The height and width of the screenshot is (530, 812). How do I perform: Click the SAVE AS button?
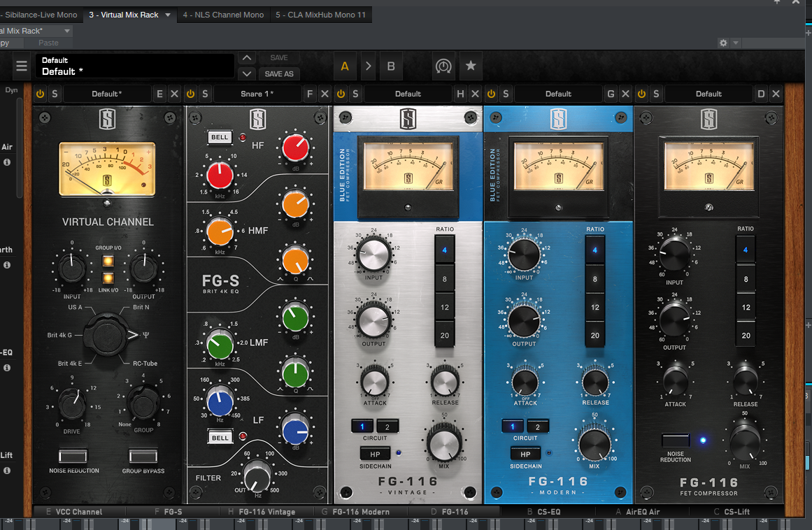(279, 74)
